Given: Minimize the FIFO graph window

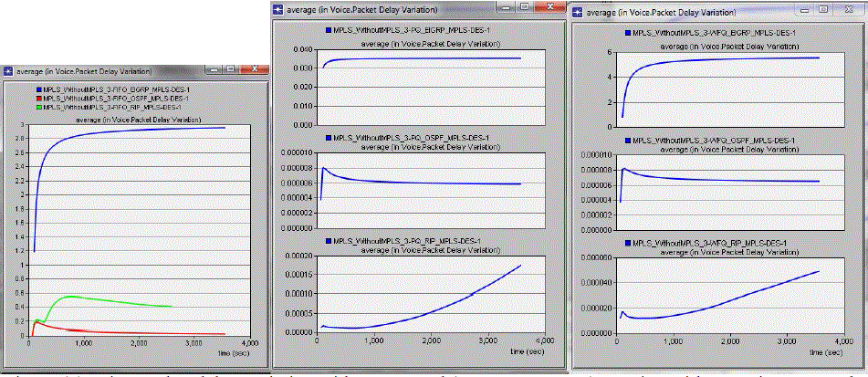Looking at the screenshot, I should (x=215, y=70).
